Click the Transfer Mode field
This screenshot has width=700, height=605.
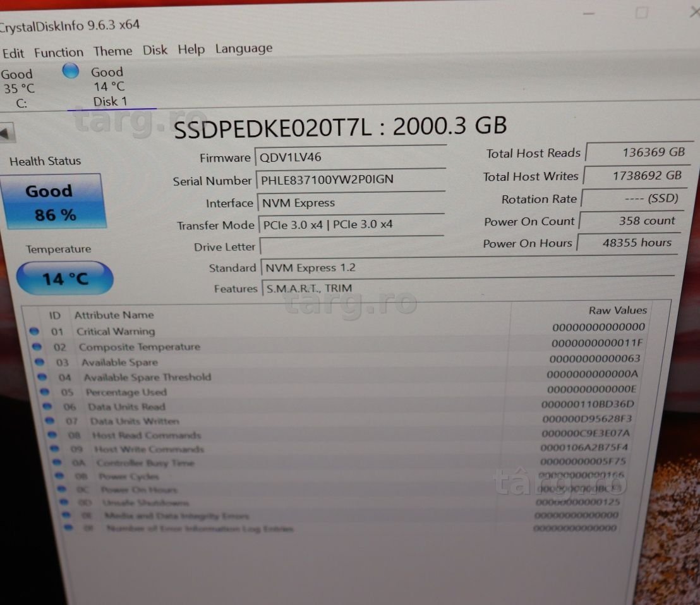pos(352,224)
